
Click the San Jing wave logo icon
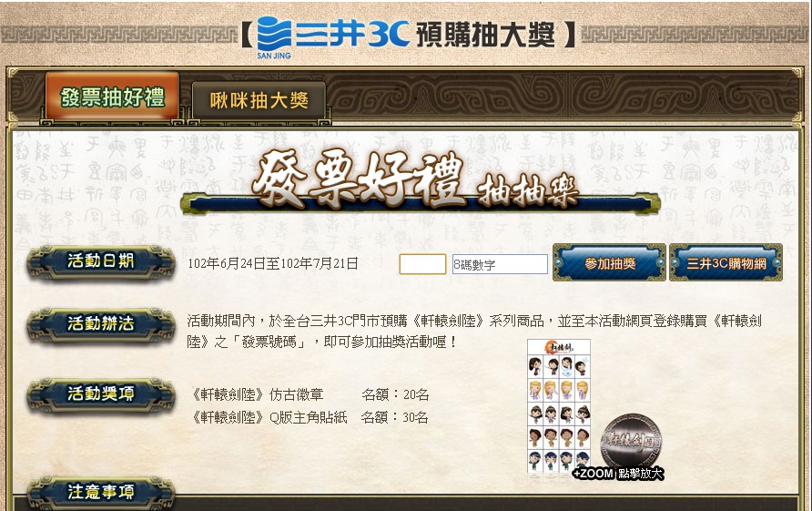pyautogui.click(x=274, y=35)
